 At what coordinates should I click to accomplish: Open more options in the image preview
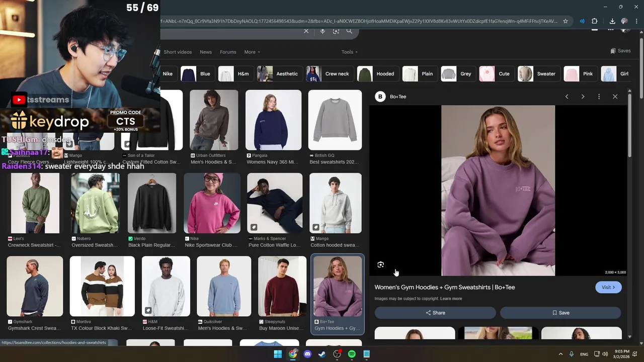[599, 97]
